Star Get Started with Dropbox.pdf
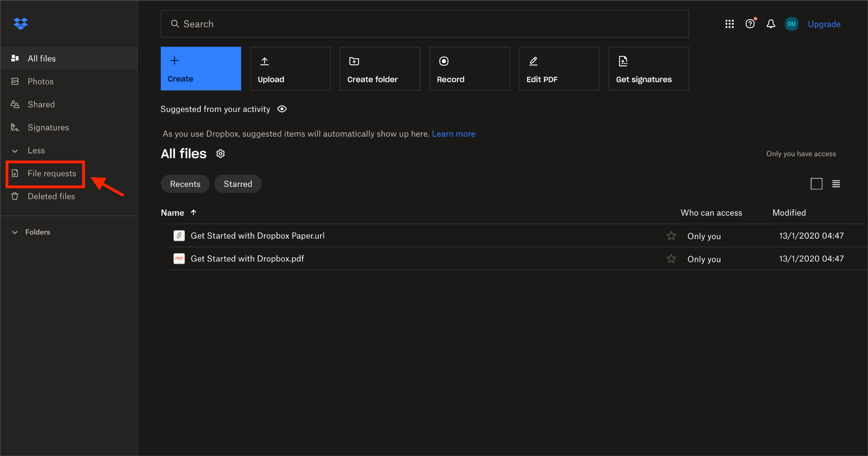The image size is (868, 456). 671,259
